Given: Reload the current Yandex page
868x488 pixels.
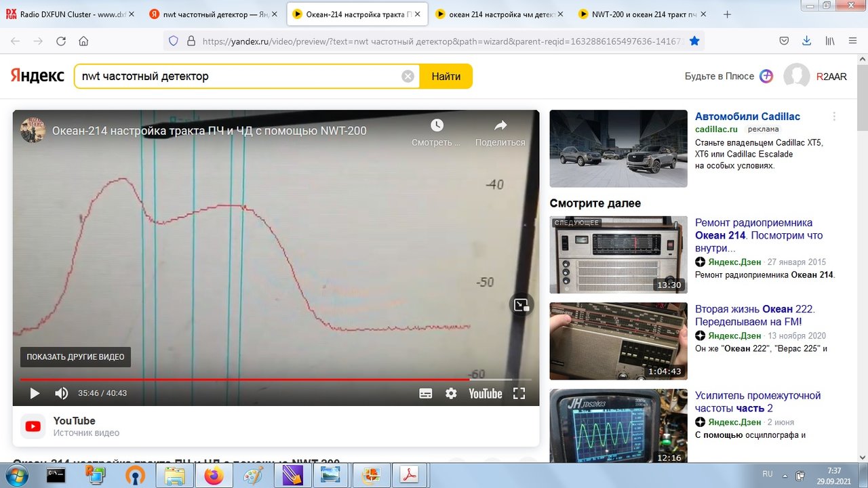Looking at the screenshot, I should (61, 41).
